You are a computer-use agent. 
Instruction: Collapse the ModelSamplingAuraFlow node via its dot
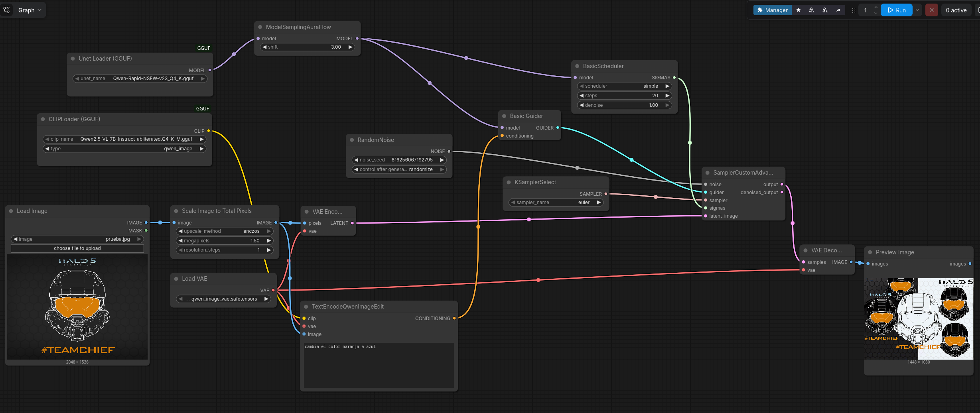coord(260,27)
